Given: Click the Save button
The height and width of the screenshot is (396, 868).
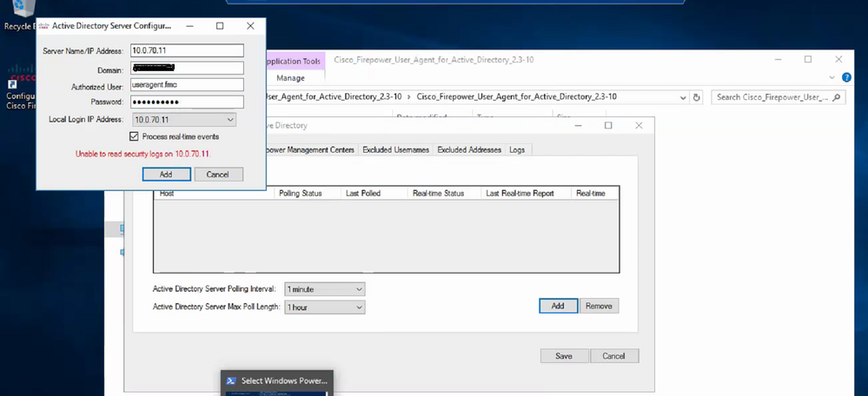Looking at the screenshot, I should tap(564, 356).
